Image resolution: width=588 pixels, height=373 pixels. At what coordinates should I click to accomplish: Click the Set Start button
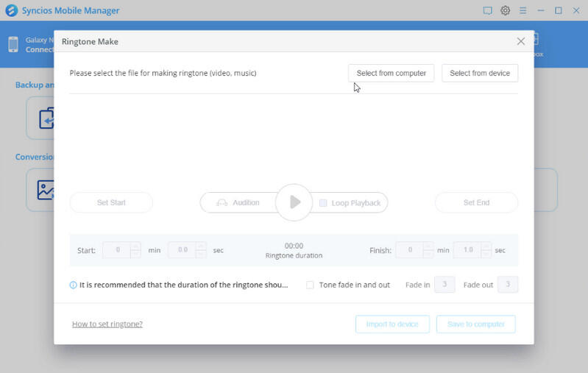tap(111, 202)
